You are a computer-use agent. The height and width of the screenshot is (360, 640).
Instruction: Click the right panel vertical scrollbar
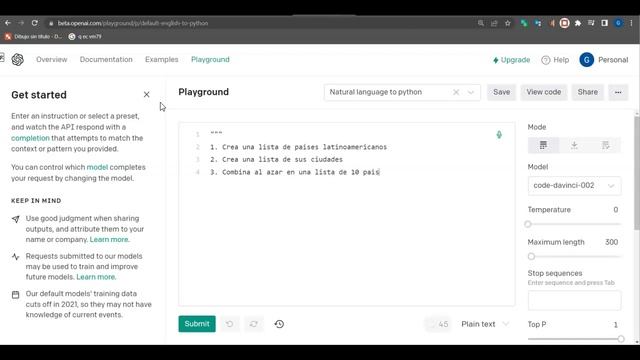pyautogui.click(x=637, y=173)
